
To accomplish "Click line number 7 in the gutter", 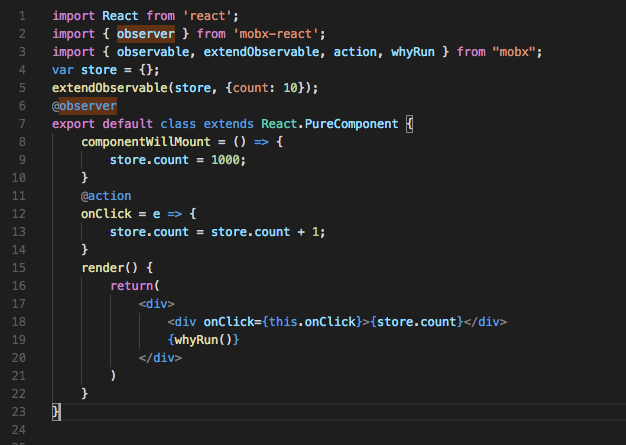I will coord(22,124).
